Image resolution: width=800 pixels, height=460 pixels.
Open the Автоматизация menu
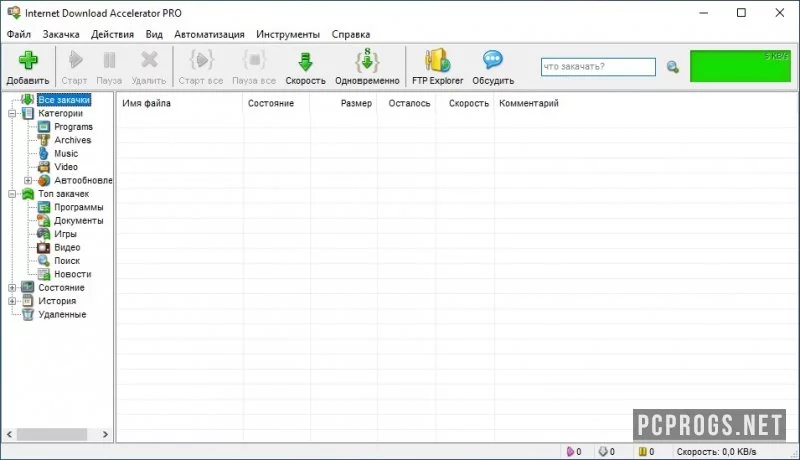(x=209, y=34)
